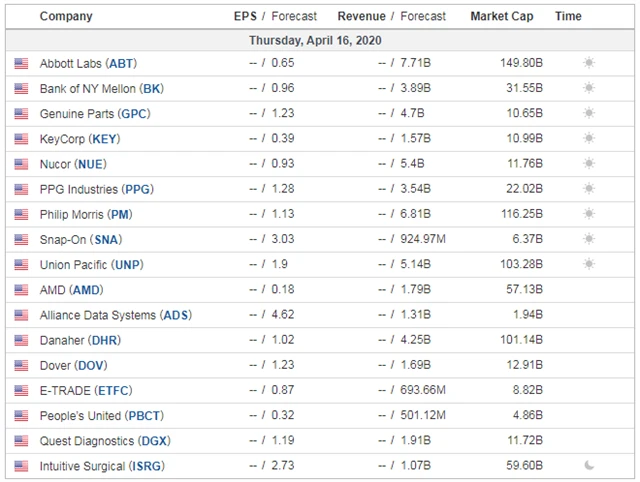The height and width of the screenshot is (482, 640).
Task: Click the US flag beside Nucor
Action: pyautogui.click(x=21, y=164)
